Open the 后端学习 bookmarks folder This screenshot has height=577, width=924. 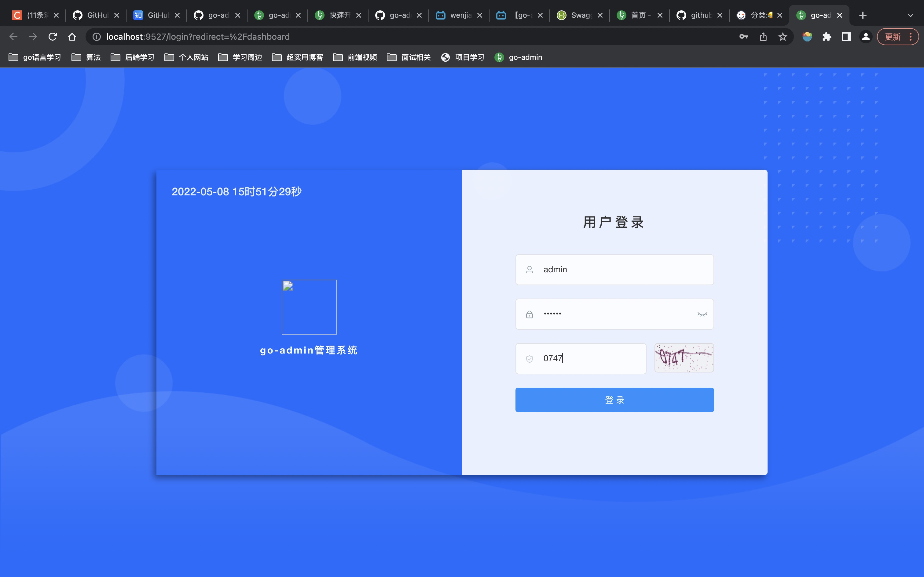tap(132, 57)
